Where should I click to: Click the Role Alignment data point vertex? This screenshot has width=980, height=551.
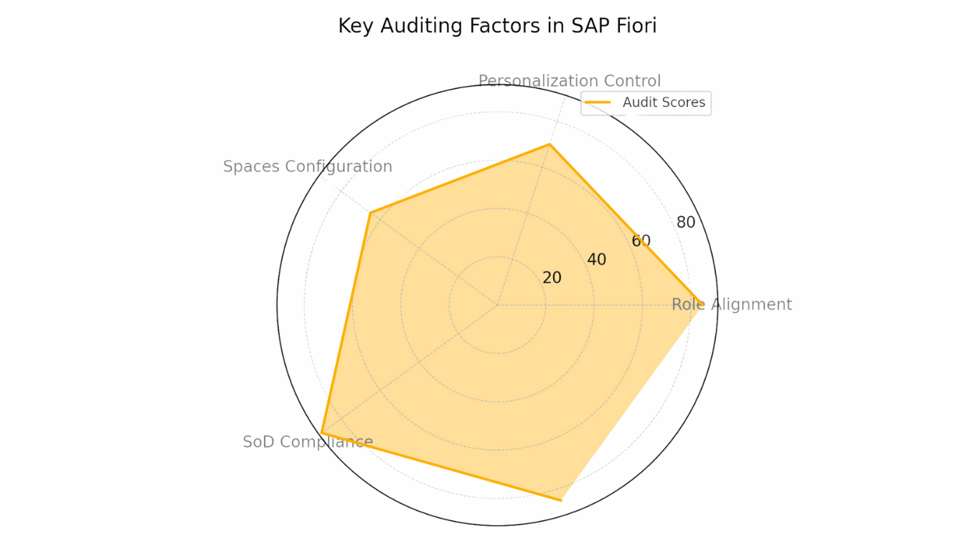pyautogui.click(x=701, y=305)
